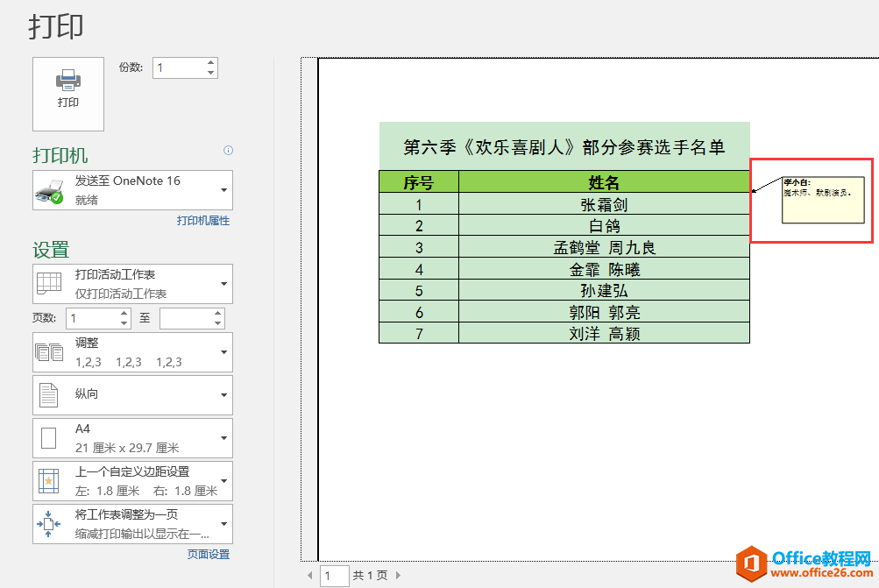Image resolution: width=879 pixels, height=588 pixels.
Task: Click the collated pages icon
Action: [x=49, y=352]
